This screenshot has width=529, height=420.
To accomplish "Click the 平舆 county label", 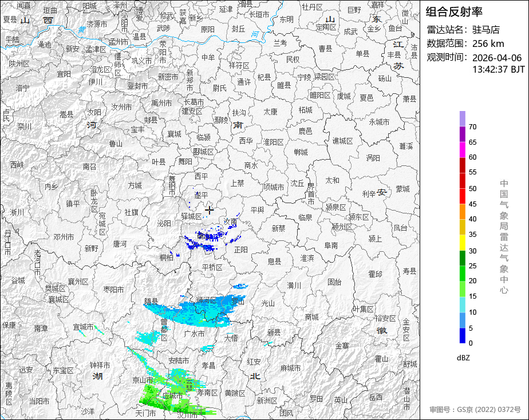I will coord(257,209).
